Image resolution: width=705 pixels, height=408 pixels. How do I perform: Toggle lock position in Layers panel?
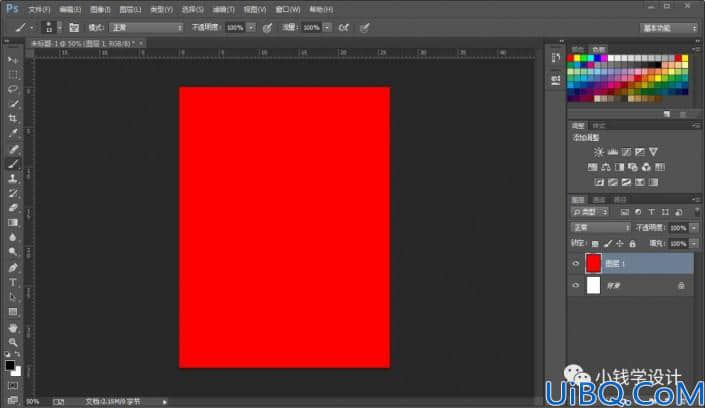click(620, 244)
